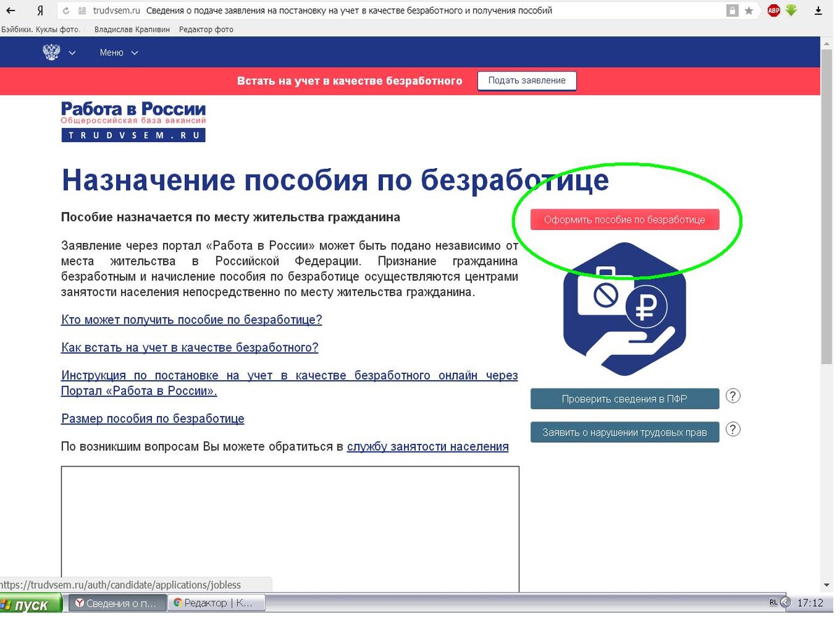Click the Russian coat of arms emblem
840x633 pixels.
tap(51, 53)
